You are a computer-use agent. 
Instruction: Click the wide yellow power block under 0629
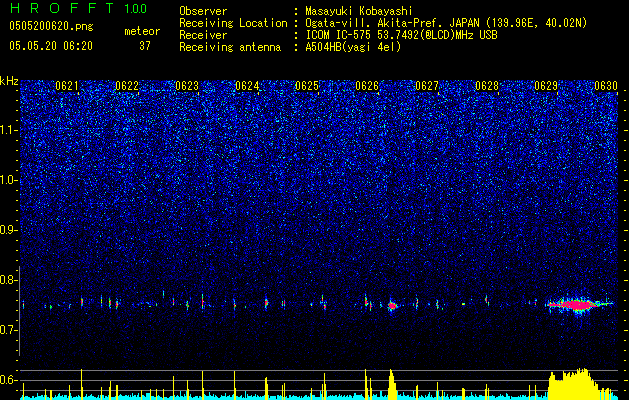[576, 384]
